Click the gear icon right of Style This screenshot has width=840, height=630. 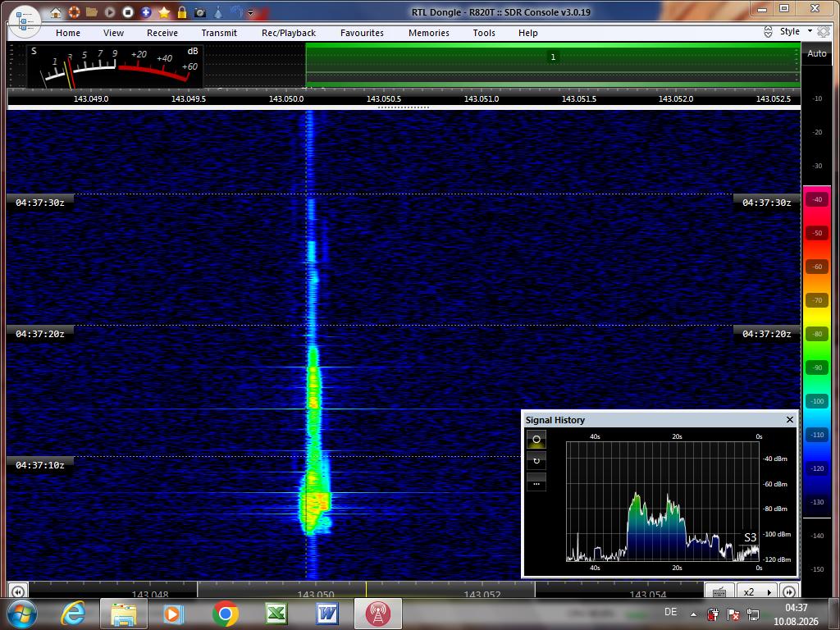pos(824,32)
